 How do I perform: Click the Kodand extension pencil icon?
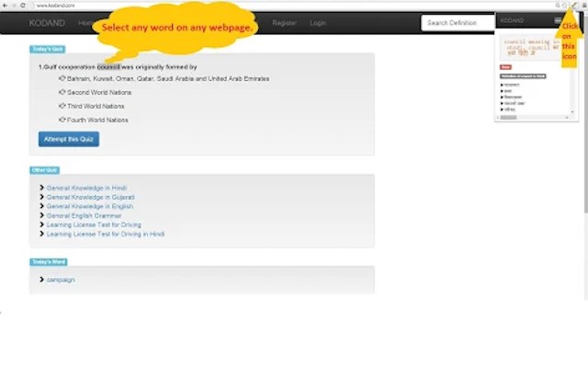(575, 6)
